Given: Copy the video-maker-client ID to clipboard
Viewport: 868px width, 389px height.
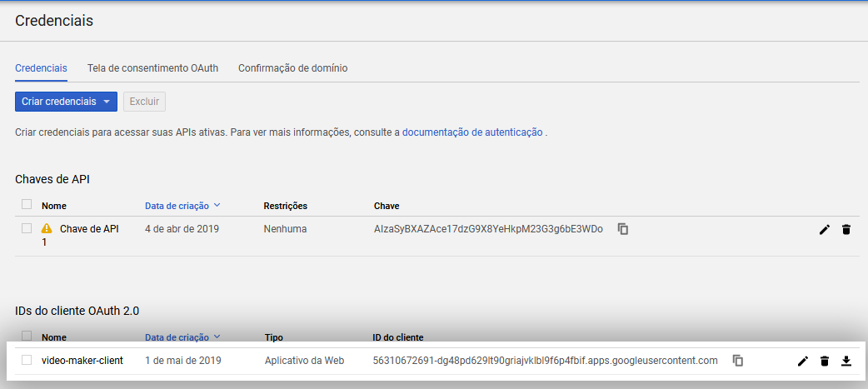Looking at the screenshot, I should (x=737, y=361).
